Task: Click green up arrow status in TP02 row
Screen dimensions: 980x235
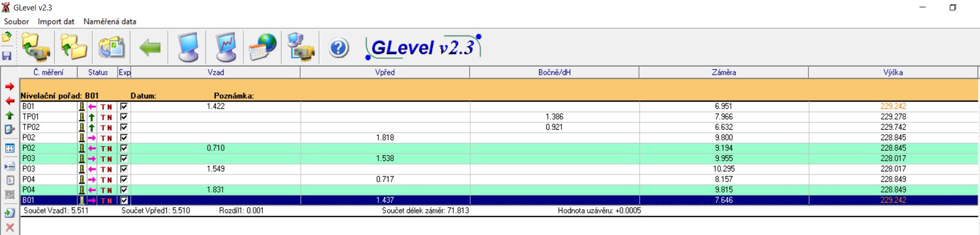Action: [x=92, y=127]
